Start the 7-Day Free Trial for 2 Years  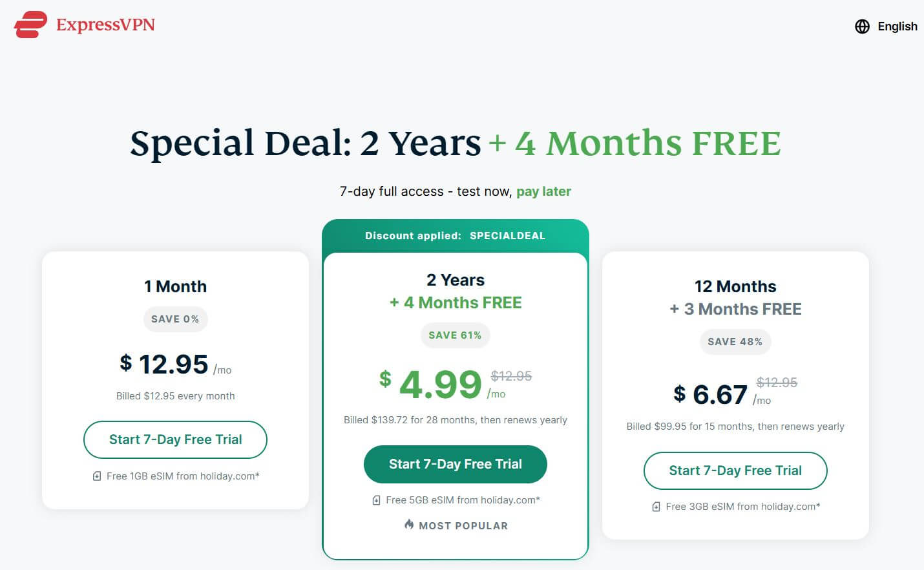click(455, 463)
